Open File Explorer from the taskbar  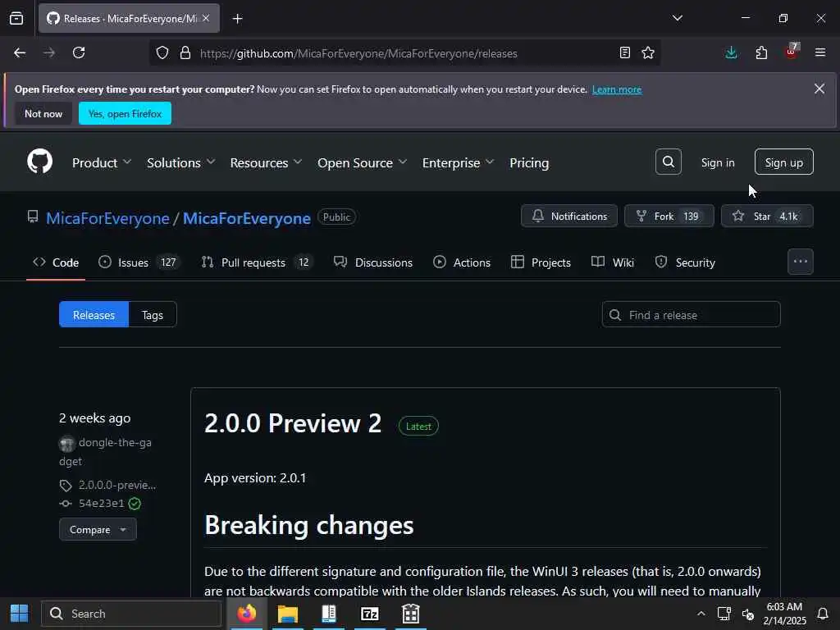(x=288, y=614)
